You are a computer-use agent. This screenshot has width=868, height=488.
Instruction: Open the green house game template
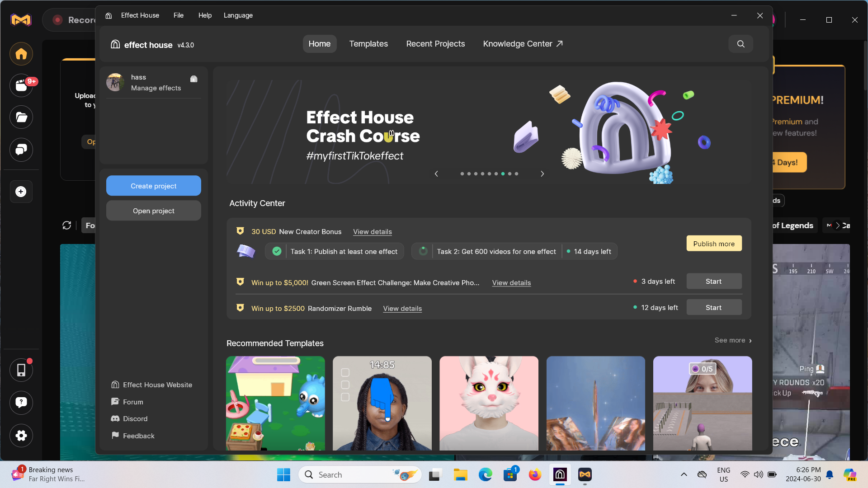click(x=275, y=403)
